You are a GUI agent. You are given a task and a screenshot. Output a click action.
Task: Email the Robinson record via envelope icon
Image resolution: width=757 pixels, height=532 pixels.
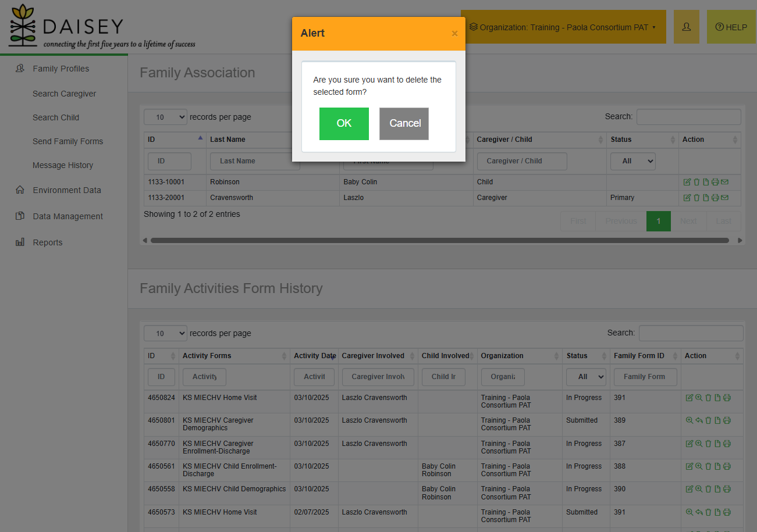click(724, 182)
